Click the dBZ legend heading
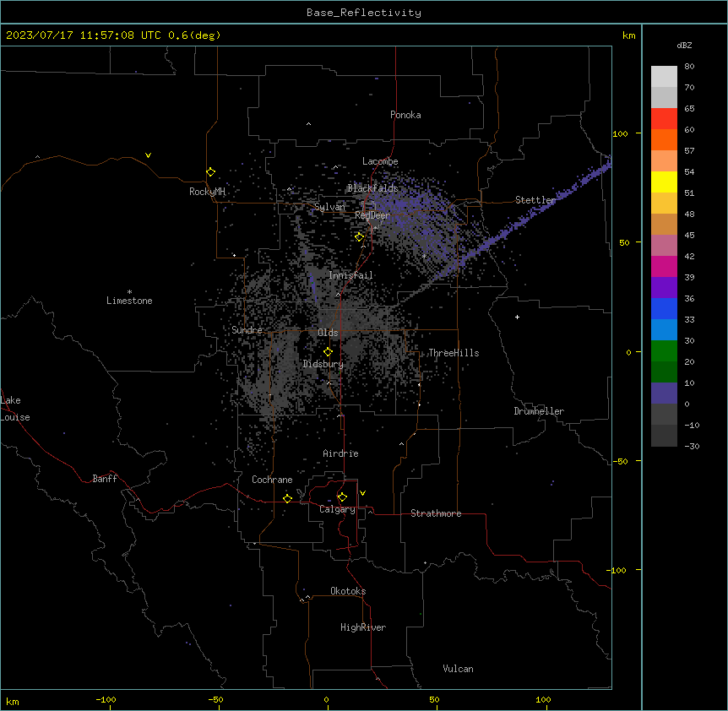This screenshot has height=711, width=728. click(684, 46)
